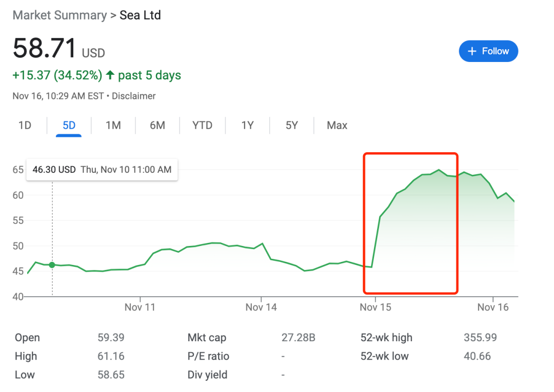Click the Mkt cap value 27.28B

(x=298, y=337)
